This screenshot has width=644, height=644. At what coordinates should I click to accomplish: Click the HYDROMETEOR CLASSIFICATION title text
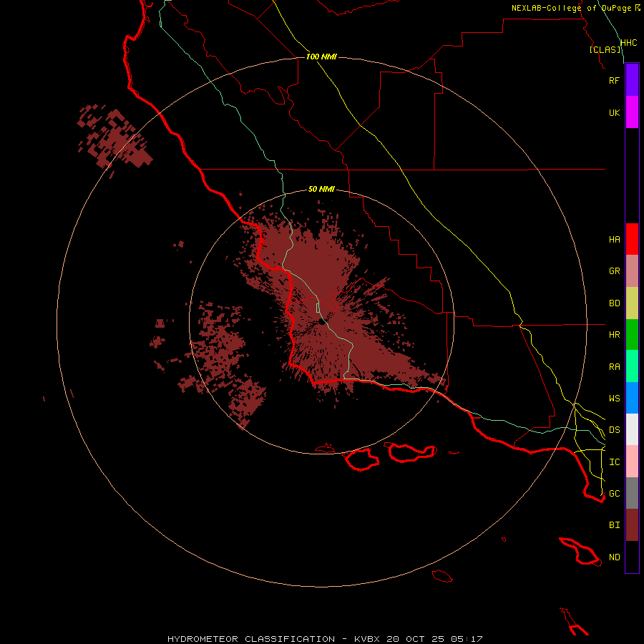[x=251, y=639]
